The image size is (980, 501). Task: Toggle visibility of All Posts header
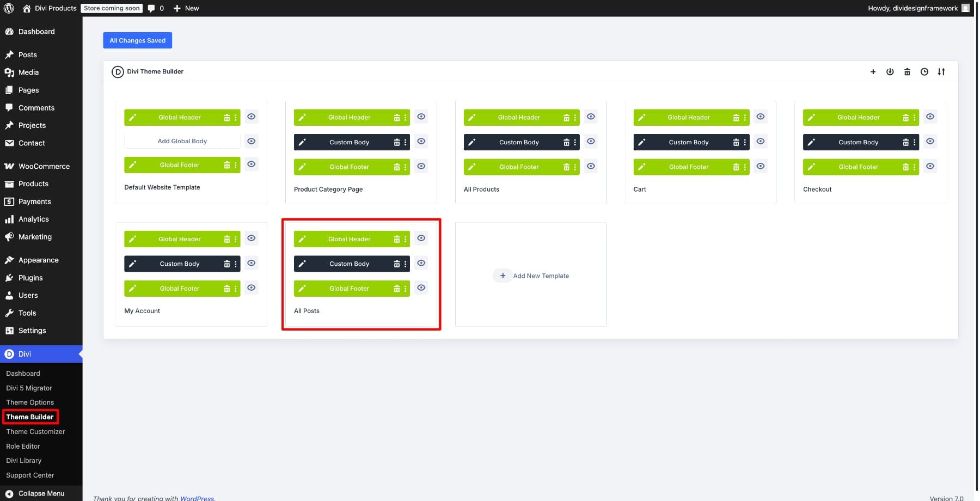[421, 238]
